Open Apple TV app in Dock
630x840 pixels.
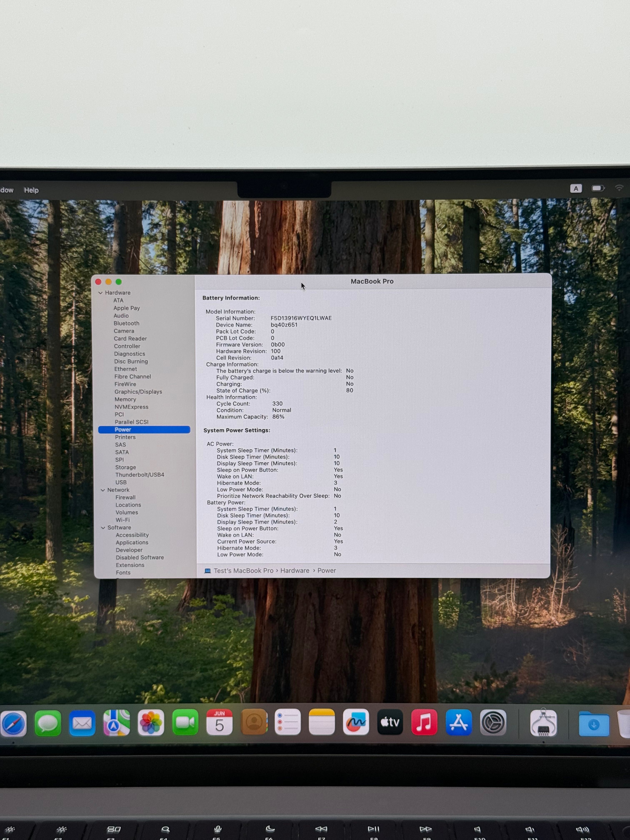(390, 721)
